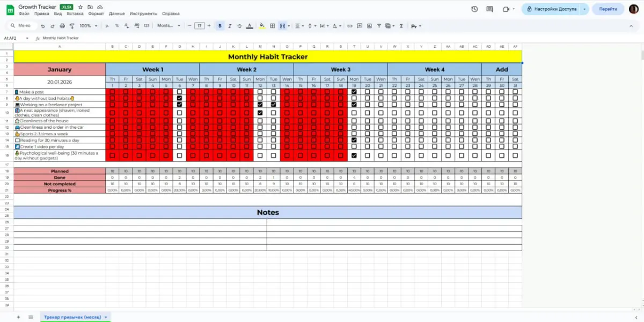Open dropdown arrow beside Настройки Доступа
This screenshot has width=644, height=322.
(x=584, y=9)
